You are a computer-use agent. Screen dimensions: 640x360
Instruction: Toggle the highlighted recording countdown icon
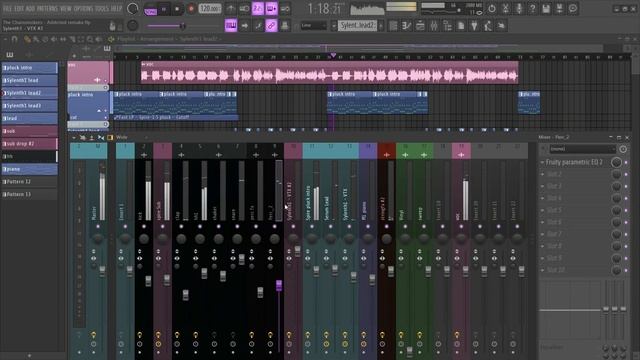point(258,9)
